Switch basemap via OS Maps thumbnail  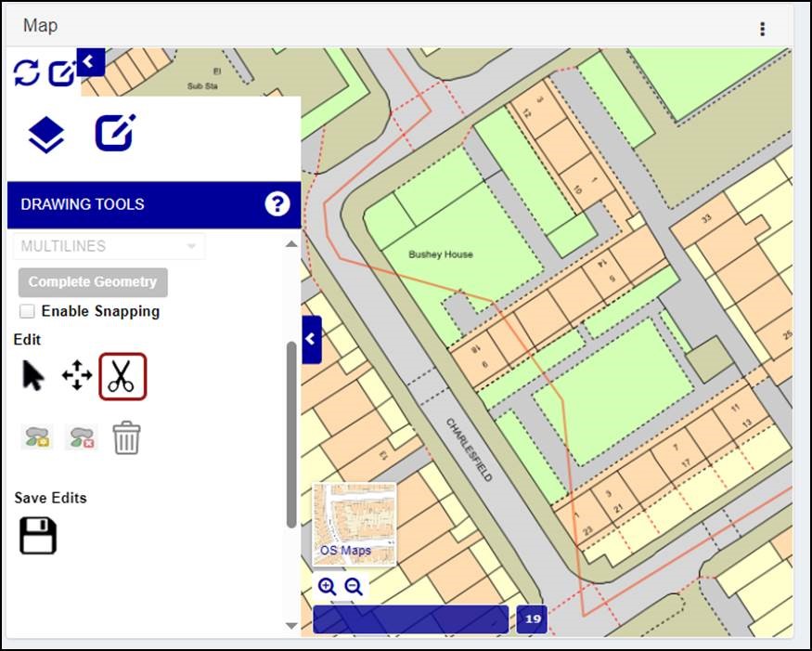(x=354, y=525)
